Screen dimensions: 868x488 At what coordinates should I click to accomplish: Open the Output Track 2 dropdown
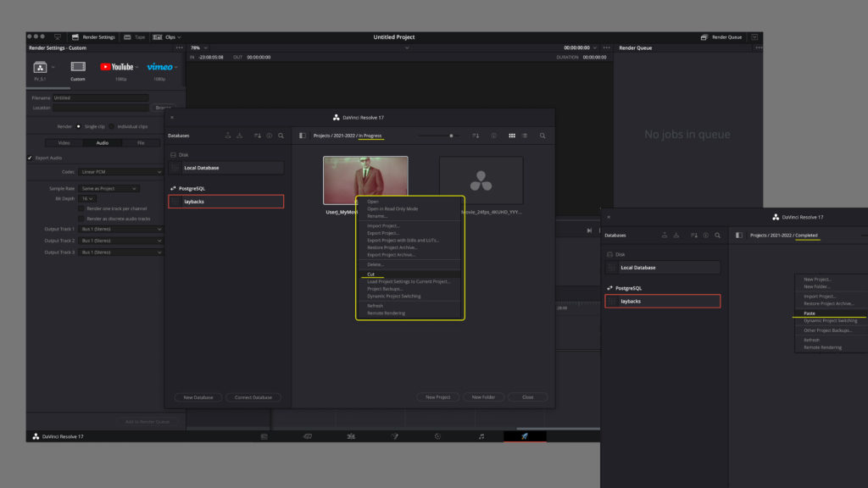click(120, 241)
